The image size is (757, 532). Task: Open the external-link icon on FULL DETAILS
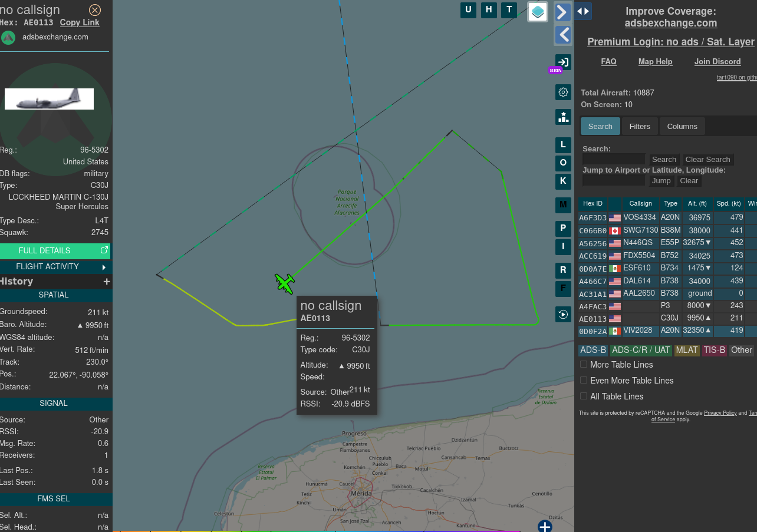104,250
